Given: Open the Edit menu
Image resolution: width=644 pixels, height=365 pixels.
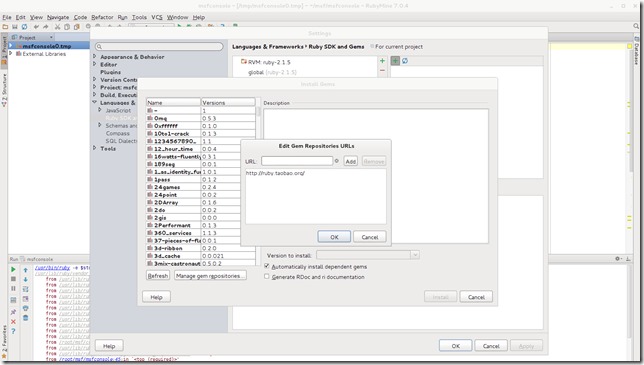Looking at the screenshot, I should (x=21, y=17).
